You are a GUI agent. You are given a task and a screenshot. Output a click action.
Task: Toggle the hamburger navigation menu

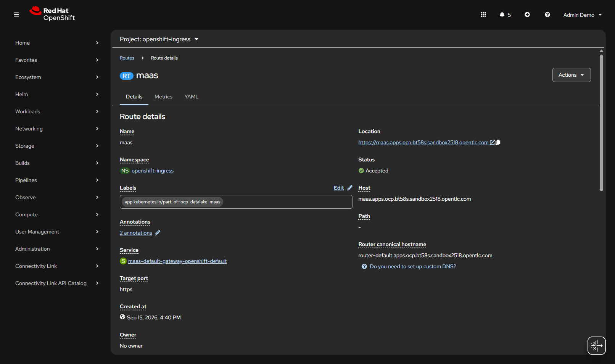pos(16,14)
